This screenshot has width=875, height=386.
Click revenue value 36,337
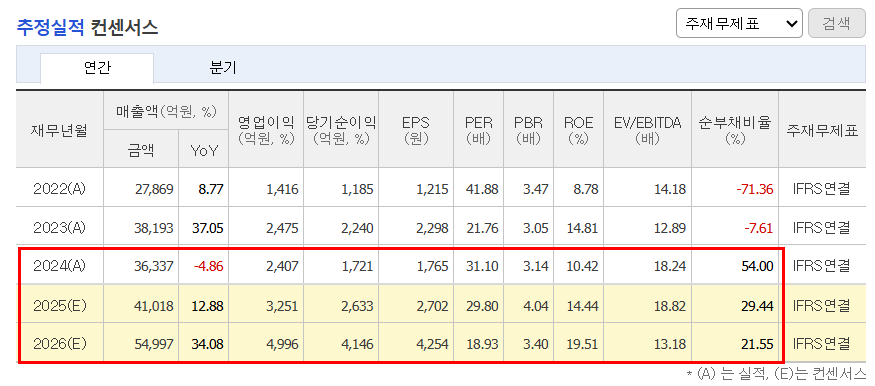pos(154,267)
